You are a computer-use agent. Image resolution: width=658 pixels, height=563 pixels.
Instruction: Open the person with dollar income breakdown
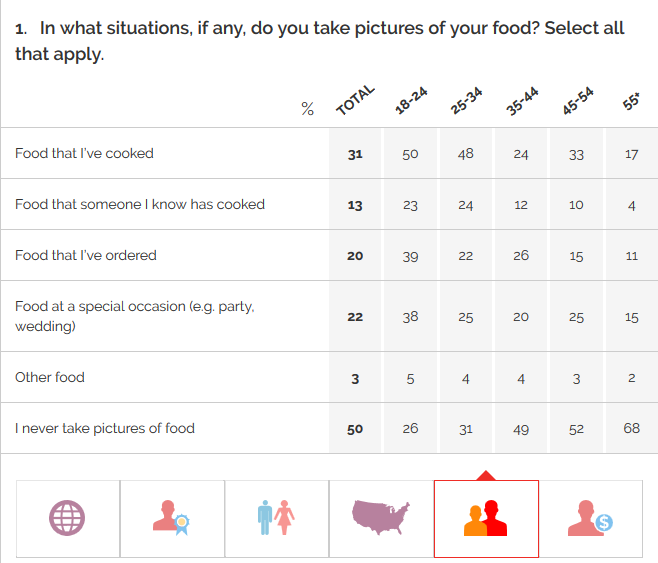point(590,518)
